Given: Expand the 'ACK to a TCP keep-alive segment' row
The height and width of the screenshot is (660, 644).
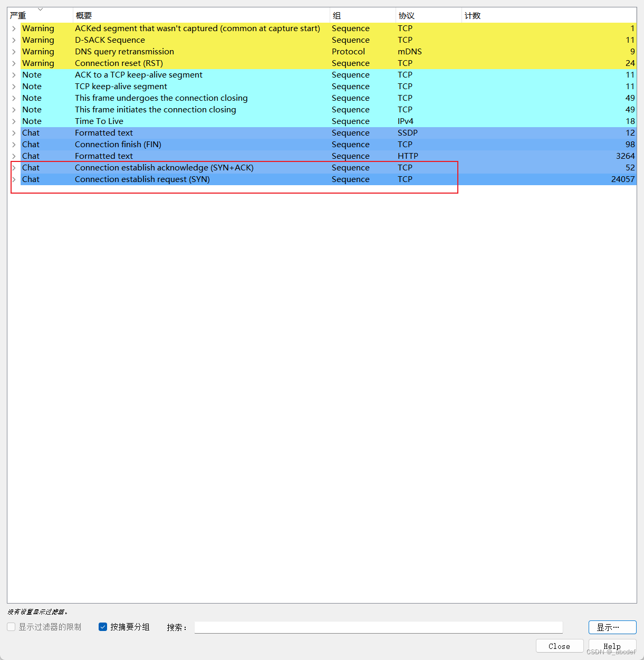Looking at the screenshot, I should pos(14,75).
